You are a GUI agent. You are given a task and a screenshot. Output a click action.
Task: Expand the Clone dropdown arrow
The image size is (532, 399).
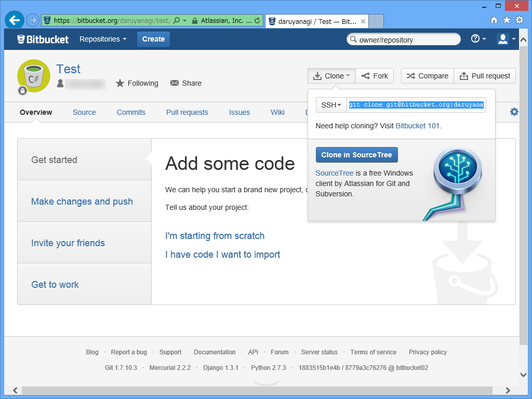click(x=348, y=75)
